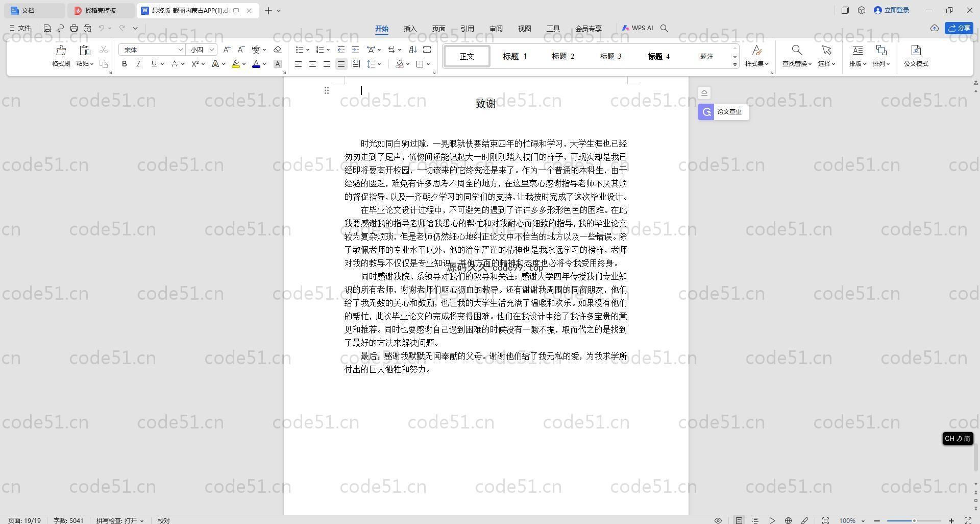Click the distributed alignment icon
Viewport: 980px width, 524px height.
click(x=356, y=64)
